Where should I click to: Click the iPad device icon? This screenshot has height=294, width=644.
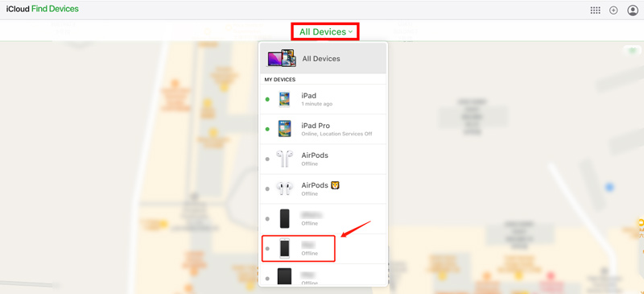click(x=284, y=99)
